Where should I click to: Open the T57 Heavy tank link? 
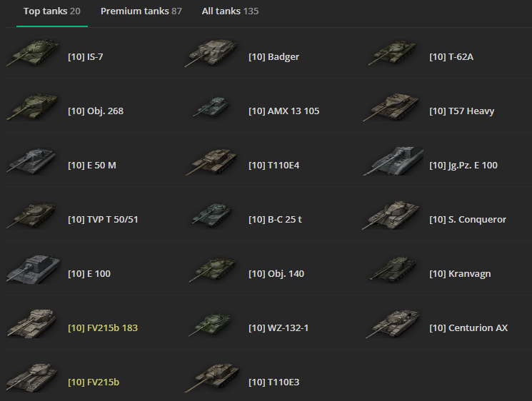(461, 111)
